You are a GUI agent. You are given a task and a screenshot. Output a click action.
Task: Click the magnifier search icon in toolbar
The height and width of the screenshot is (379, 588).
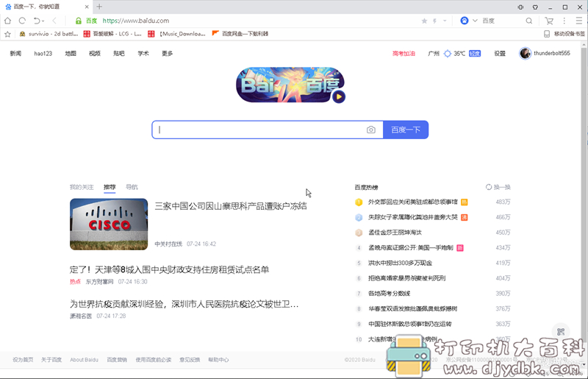point(528,21)
